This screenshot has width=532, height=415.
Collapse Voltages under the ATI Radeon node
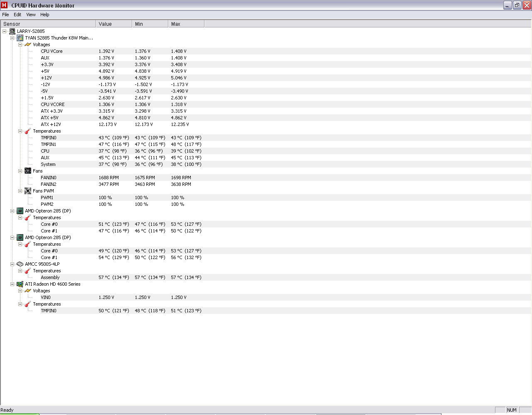20,291
